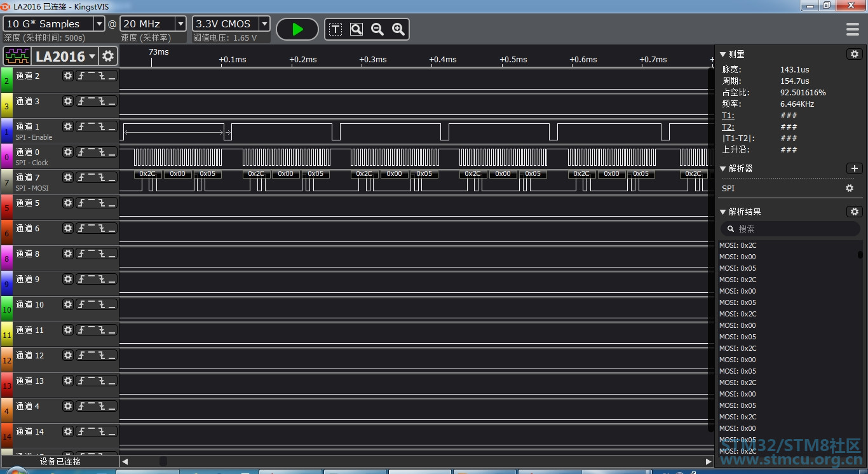Click the time marker T tool
This screenshot has width=868, height=474.
click(336, 29)
